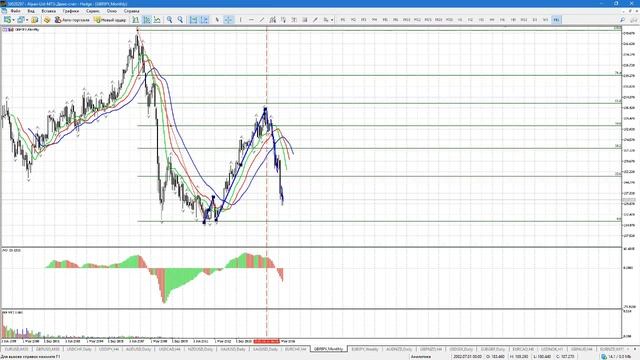
Task: Switch to AUDUSD,Daily chart tab
Action: [138, 349]
